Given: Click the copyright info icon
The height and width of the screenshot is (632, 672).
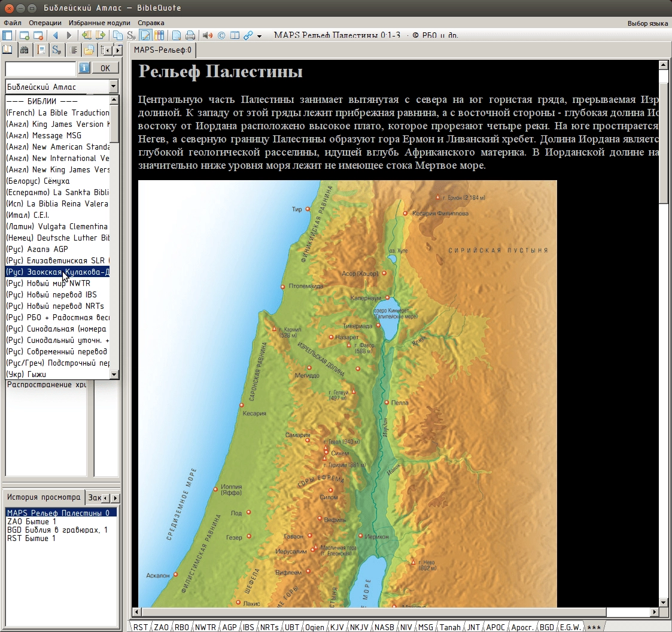Looking at the screenshot, I should (x=221, y=35).
